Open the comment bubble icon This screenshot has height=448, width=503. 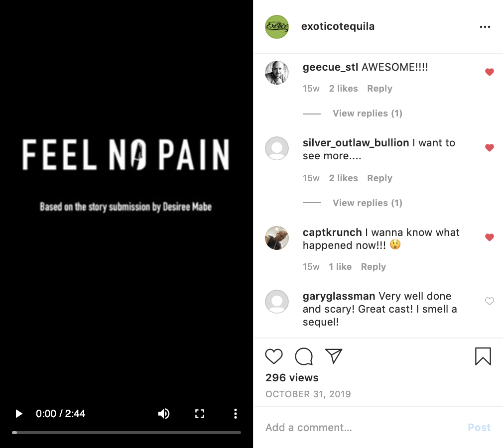[304, 356]
